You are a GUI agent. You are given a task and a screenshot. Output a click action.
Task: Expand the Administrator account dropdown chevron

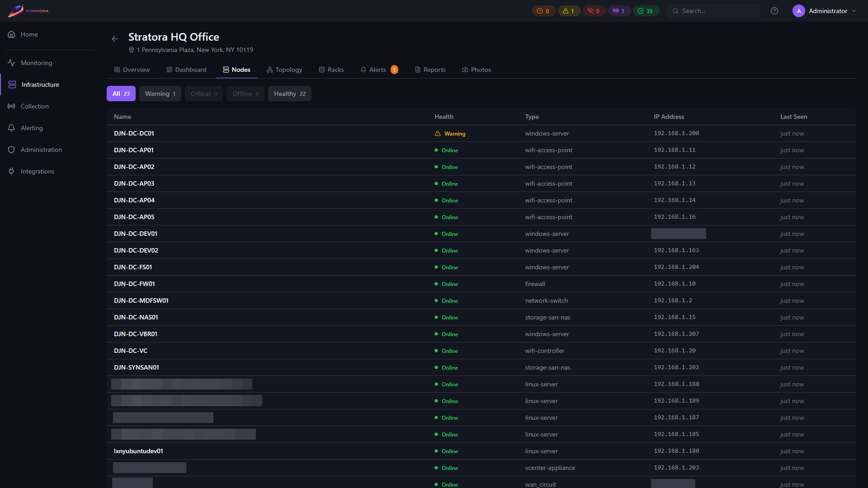(854, 11)
